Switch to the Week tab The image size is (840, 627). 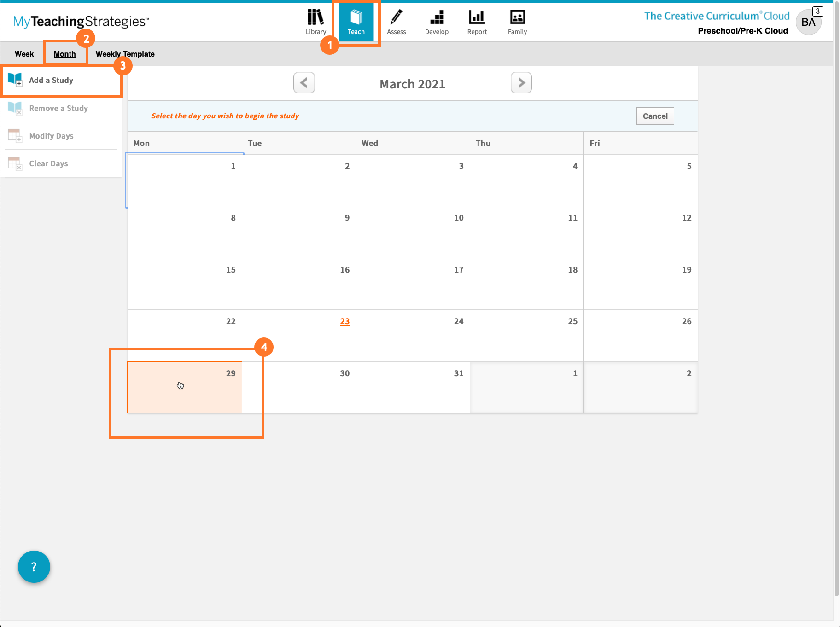click(24, 54)
